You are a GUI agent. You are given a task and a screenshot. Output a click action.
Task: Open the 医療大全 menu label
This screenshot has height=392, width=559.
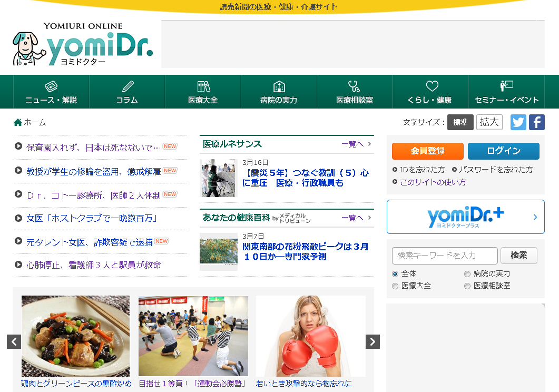(203, 100)
